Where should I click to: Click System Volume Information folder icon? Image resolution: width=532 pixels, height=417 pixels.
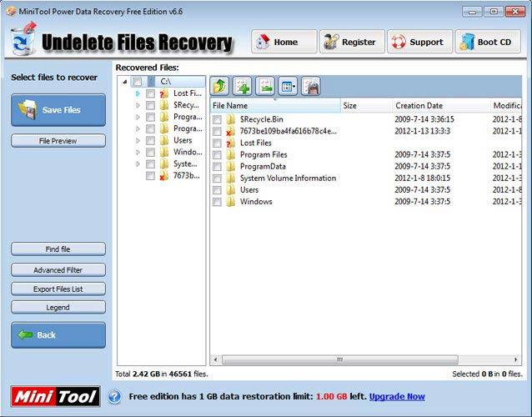pyautogui.click(x=231, y=178)
